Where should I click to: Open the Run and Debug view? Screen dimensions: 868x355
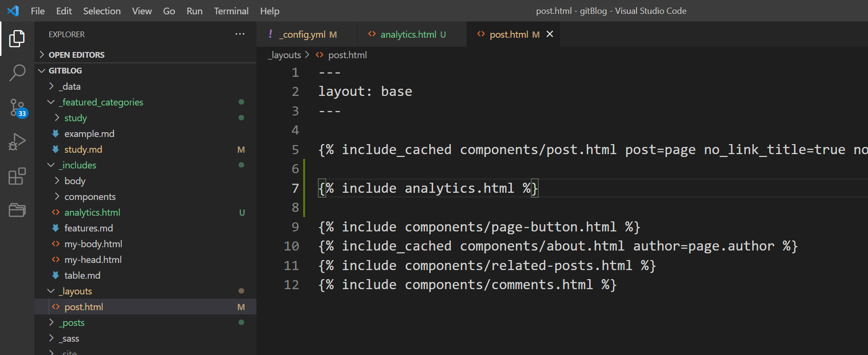click(x=17, y=142)
